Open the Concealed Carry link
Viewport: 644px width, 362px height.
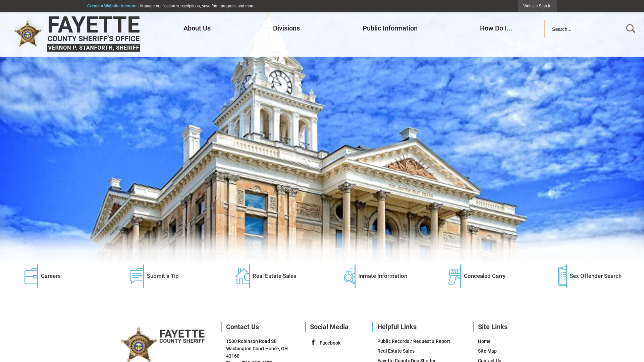(485, 276)
